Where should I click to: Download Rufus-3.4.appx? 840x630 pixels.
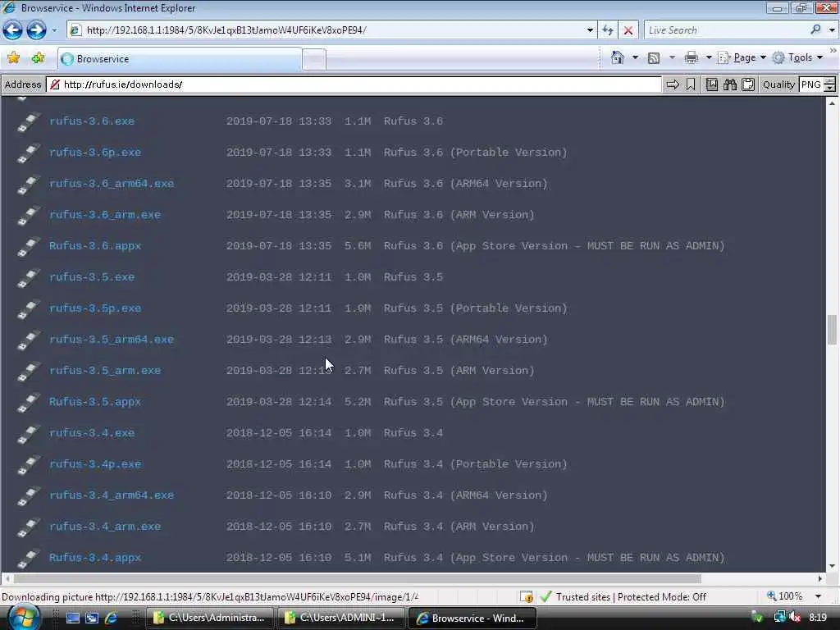point(95,558)
